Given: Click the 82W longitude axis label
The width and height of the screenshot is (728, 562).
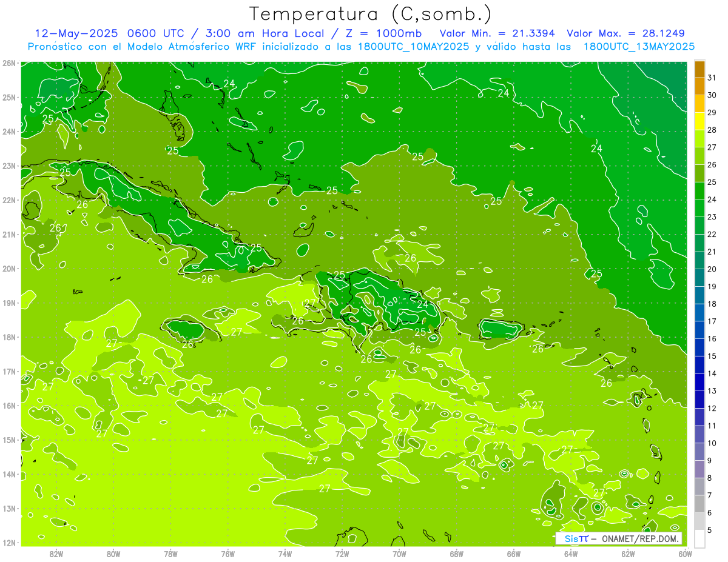Looking at the screenshot, I should (x=56, y=553).
